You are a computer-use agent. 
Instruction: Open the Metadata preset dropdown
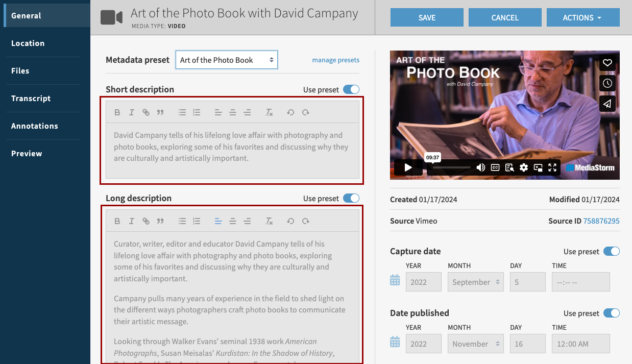(227, 60)
